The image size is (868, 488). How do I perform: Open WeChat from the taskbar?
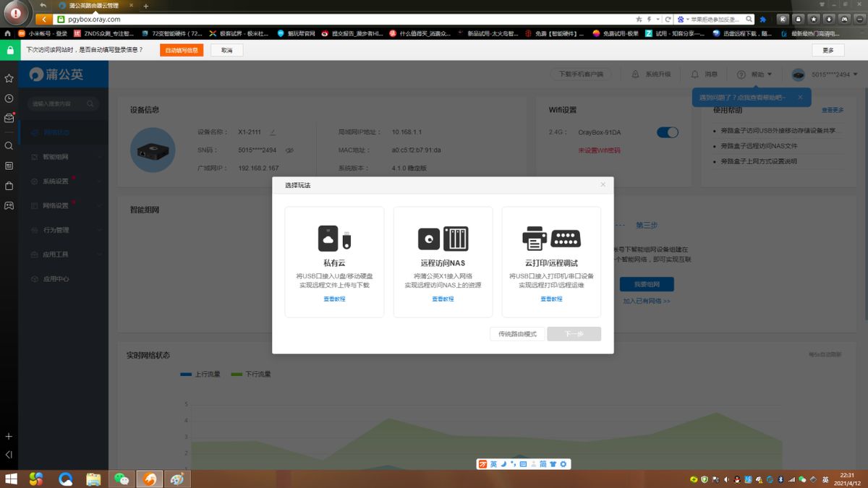click(121, 479)
